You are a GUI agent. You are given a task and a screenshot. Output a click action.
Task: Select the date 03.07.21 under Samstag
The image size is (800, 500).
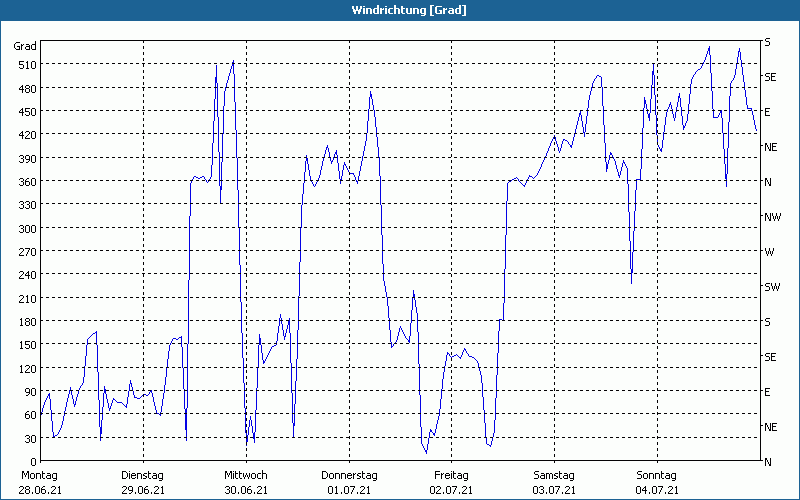554,490
